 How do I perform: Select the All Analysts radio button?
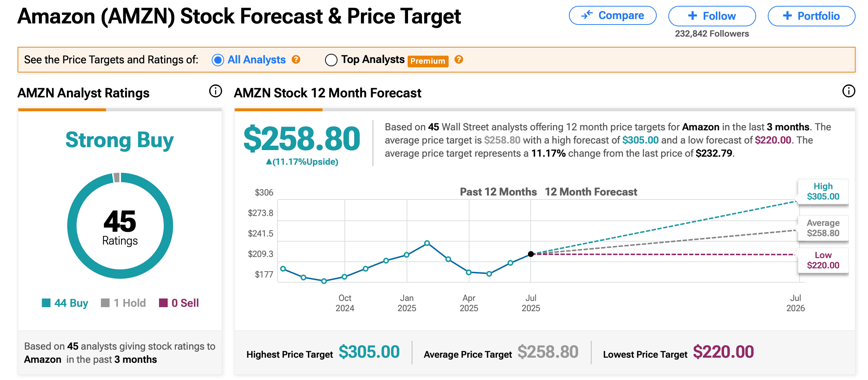coord(218,60)
